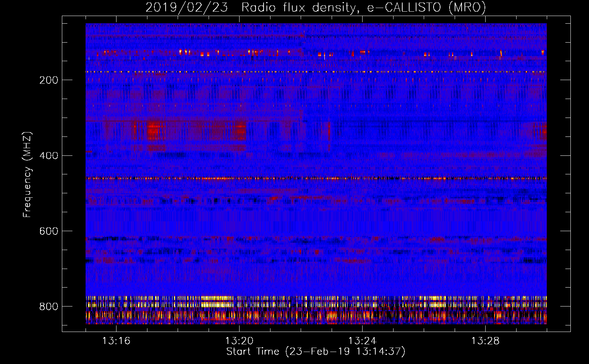
Task: Click the 13:16 time tick label
Action: (x=116, y=341)
